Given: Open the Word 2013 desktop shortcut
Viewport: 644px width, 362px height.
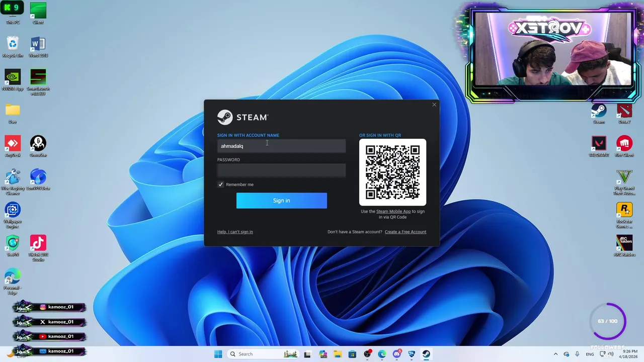Looking at the screenshot, I should [x=38, y=46].
